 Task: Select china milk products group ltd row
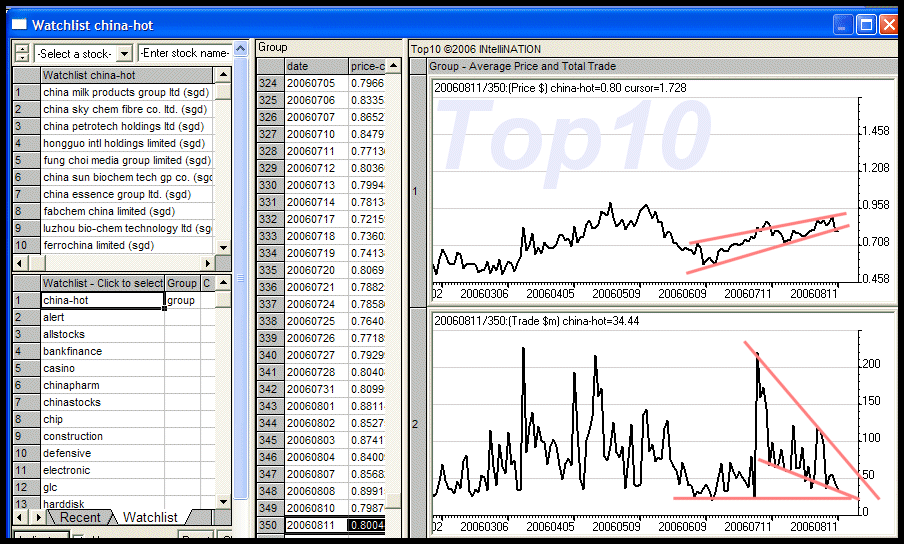tap(126, 92)
